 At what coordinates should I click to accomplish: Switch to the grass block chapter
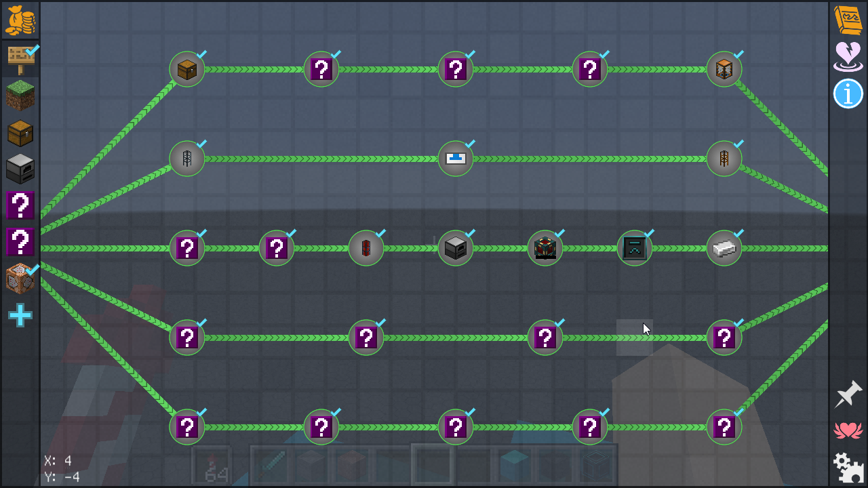[20, 96]
